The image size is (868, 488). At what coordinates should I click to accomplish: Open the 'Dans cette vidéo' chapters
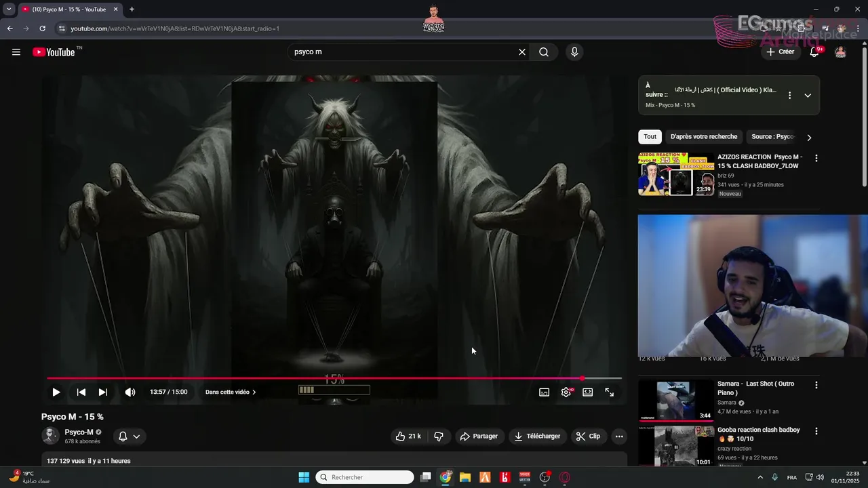(x=231, y=392)
